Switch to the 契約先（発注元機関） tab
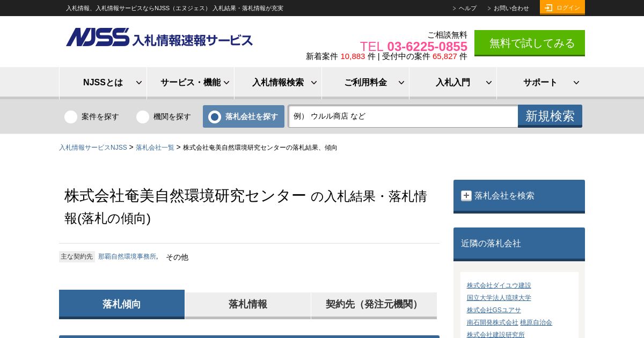Image resolution: width=644 pixels, height=338 pixels. pos(374,305)
